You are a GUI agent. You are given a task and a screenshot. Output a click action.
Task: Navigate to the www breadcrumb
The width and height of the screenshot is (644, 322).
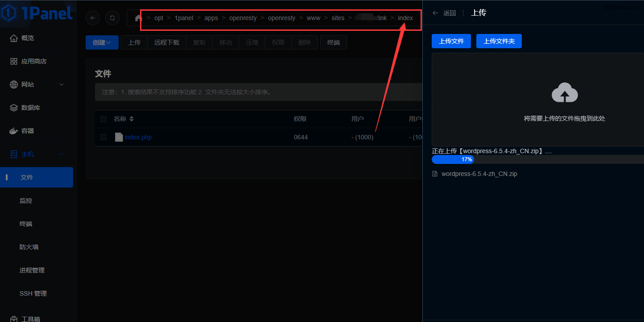coord(314,18)
